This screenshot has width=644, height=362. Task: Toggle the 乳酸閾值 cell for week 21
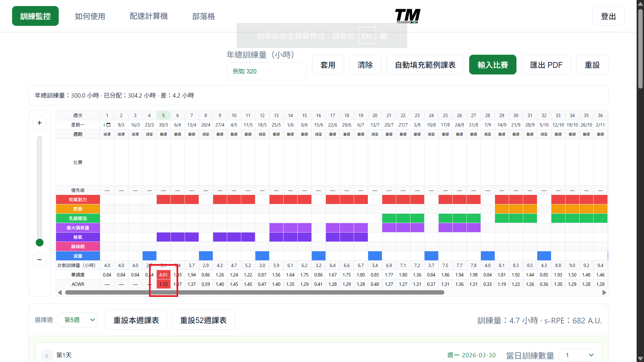(389, 218)
